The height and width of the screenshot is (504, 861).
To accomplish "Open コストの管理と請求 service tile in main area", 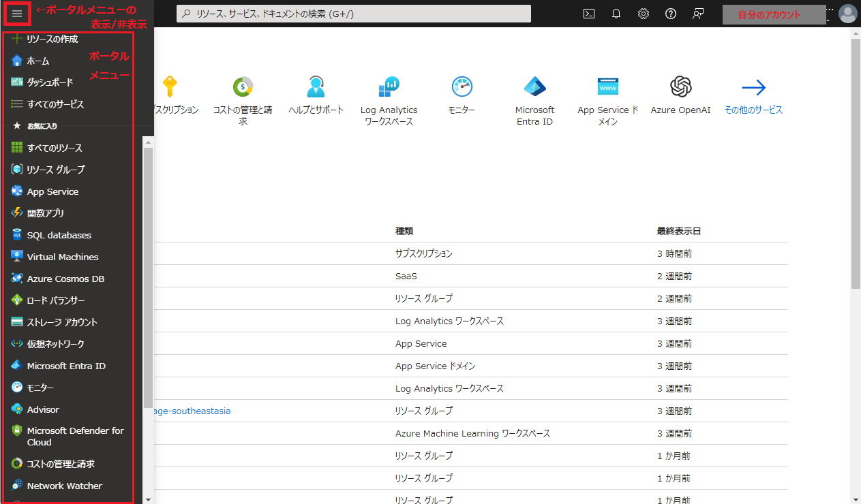I will point(243,101).
